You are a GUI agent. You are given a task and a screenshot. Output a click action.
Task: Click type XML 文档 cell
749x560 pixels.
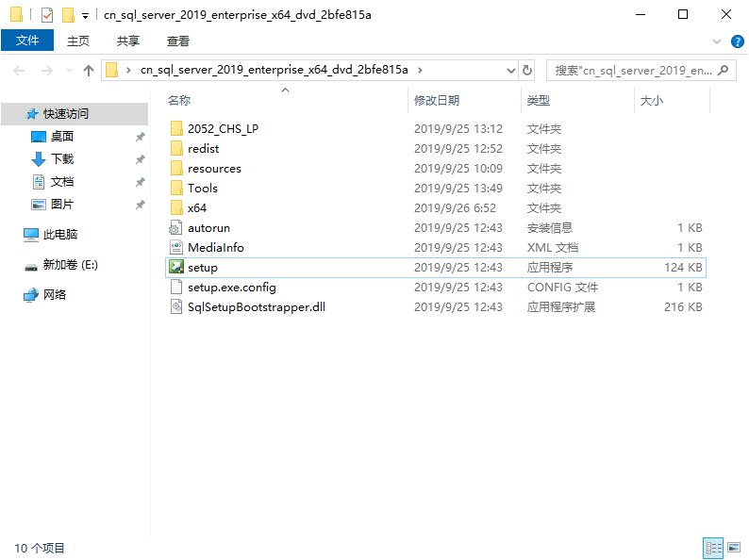pos(553,248)
